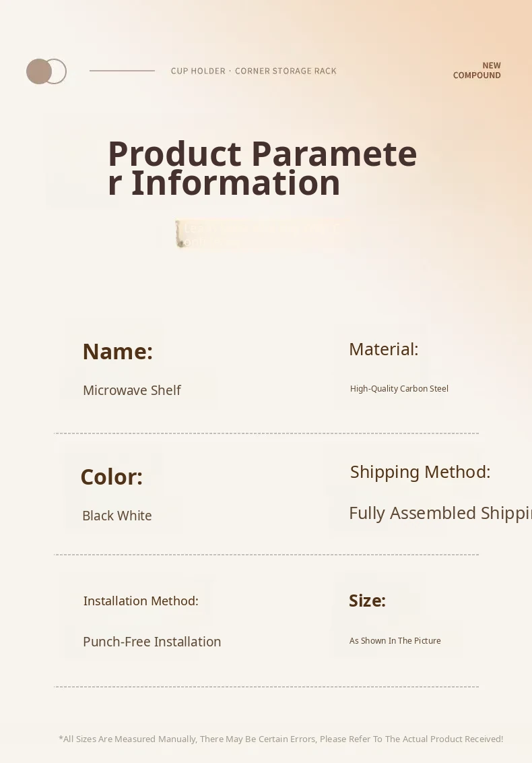Select the Material: heading

click(383, 349)
